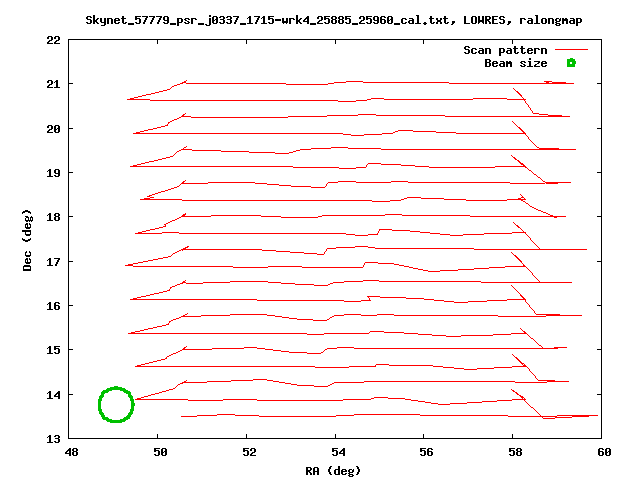Click the RA axis tick label 60

[x=604, y=452]
